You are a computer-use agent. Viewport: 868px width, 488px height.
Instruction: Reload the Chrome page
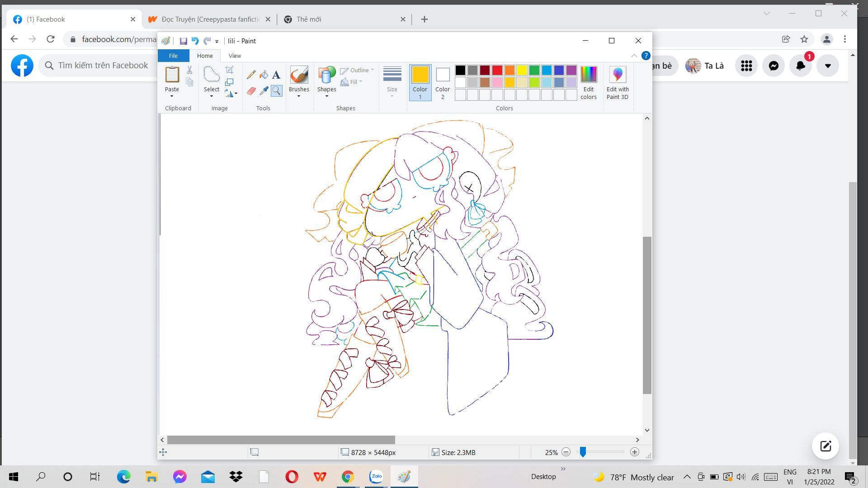point(50,39)
